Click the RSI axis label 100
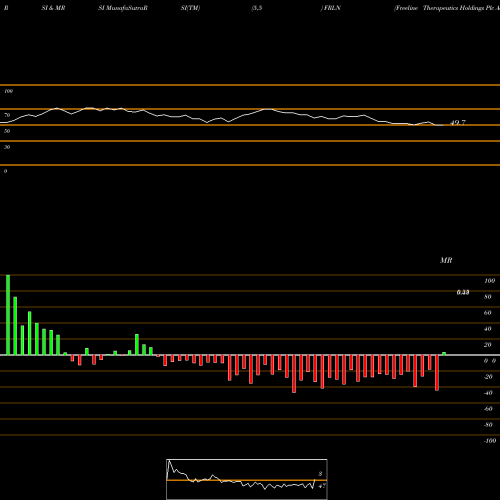Screen dimensions: 500x500 coord(9,91)
